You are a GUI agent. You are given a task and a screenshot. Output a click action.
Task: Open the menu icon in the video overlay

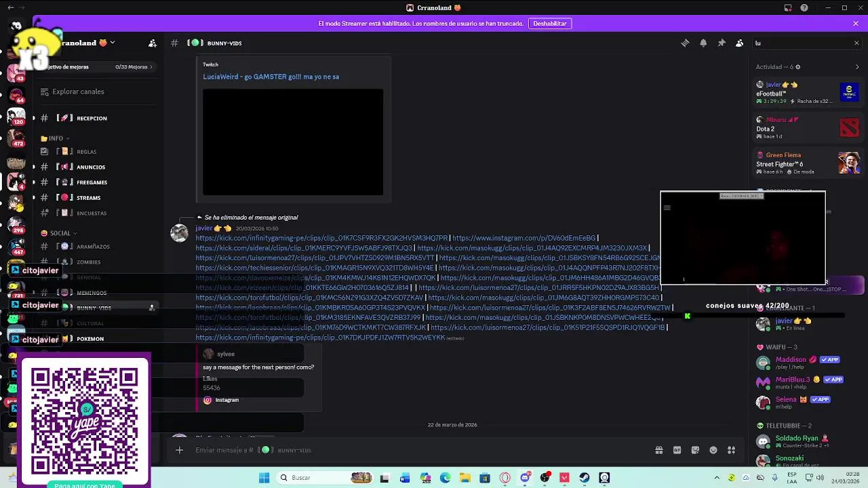(x=667, y=208)
